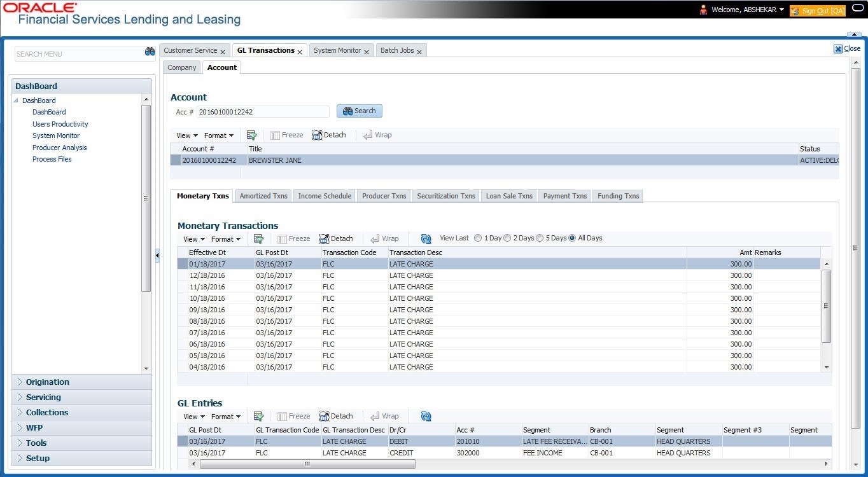The image size is (868, 477).
Task: Click the Search Menu input field
Action: click(x=78, y=54)
